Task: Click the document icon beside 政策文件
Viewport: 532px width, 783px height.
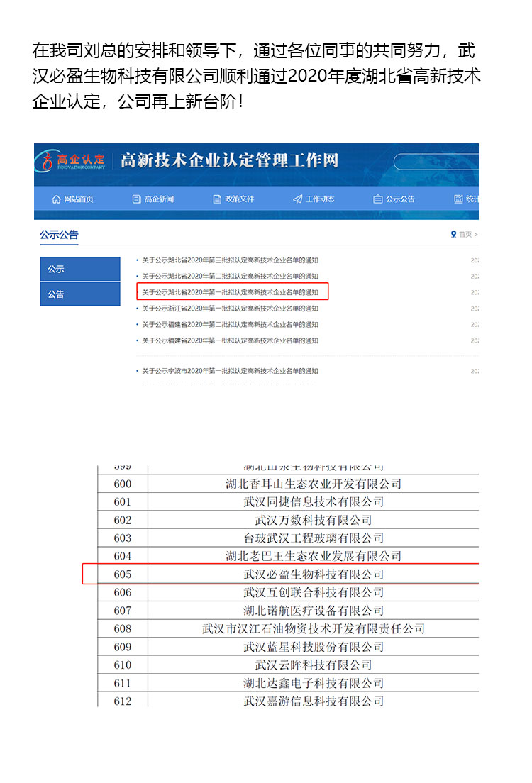Action: 217,199
